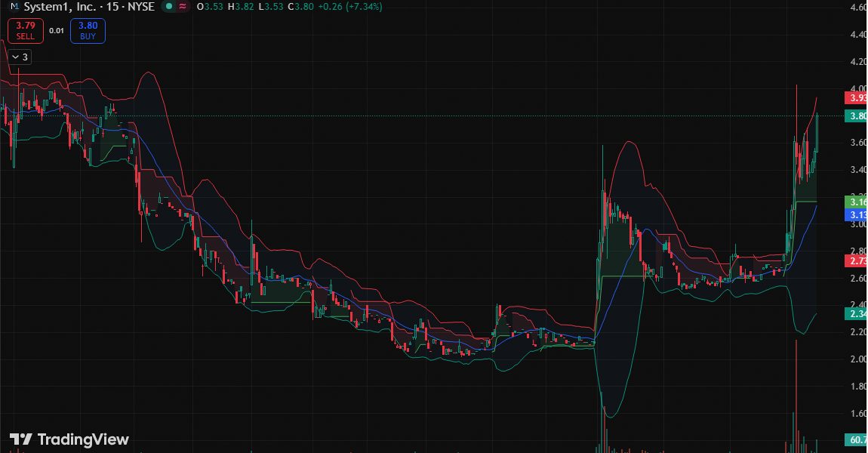868x453 pixels.
Task: Click the 0.01 spread value
Action: (57, 31)
